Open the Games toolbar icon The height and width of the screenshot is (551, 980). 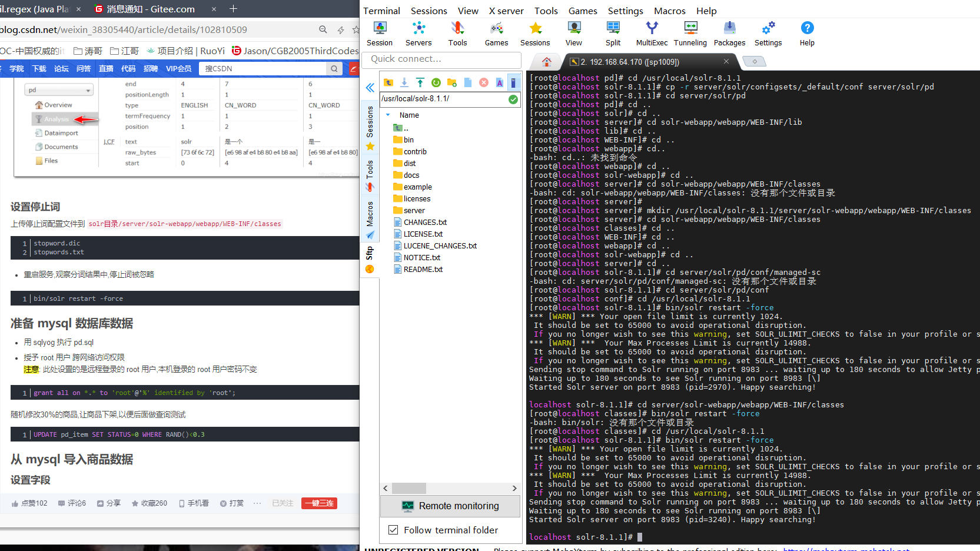click(496, 34)
